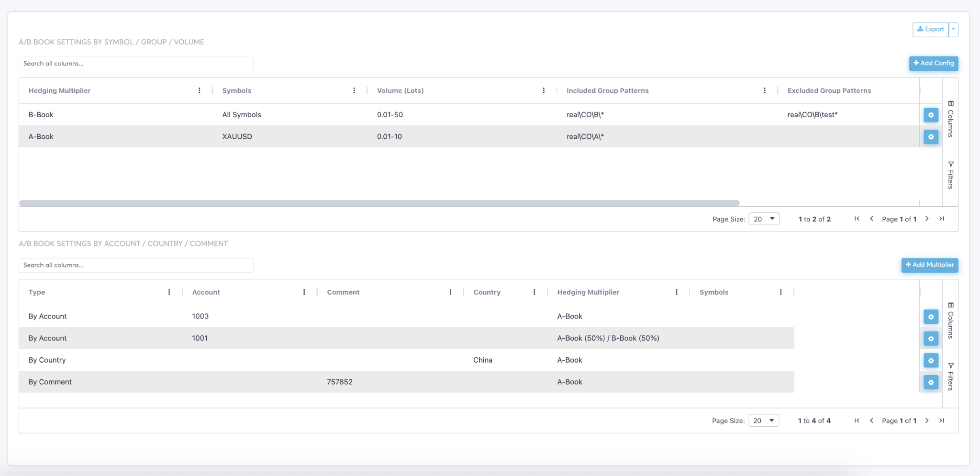Click the next page arrow in the lower table
The height and width of the screenshot is (476, 980).
926,421
